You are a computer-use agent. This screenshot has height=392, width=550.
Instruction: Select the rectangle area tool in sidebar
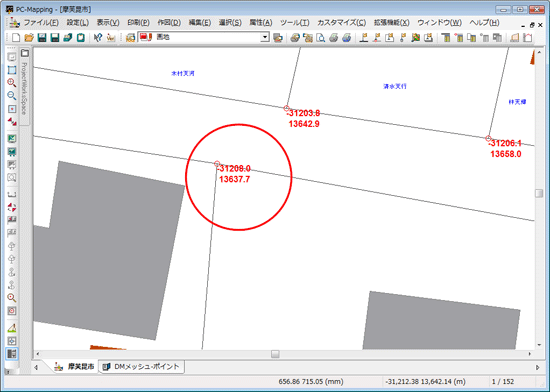coord(12,70)
